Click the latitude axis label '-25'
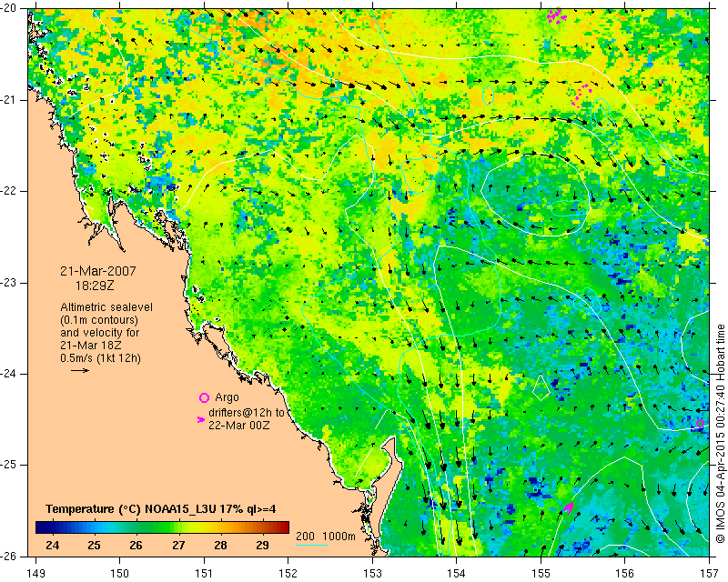 click(9, 465)
